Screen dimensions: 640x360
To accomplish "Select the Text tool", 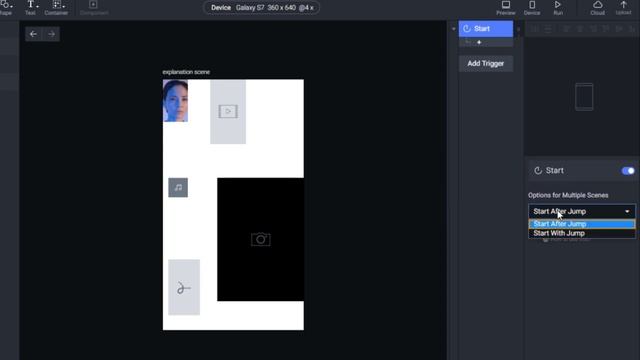I will click(31, 7).
